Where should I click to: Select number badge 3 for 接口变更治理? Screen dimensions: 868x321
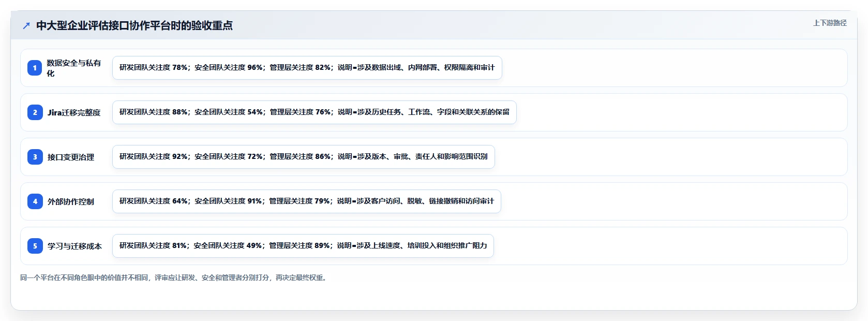click(x=35, y=157)
